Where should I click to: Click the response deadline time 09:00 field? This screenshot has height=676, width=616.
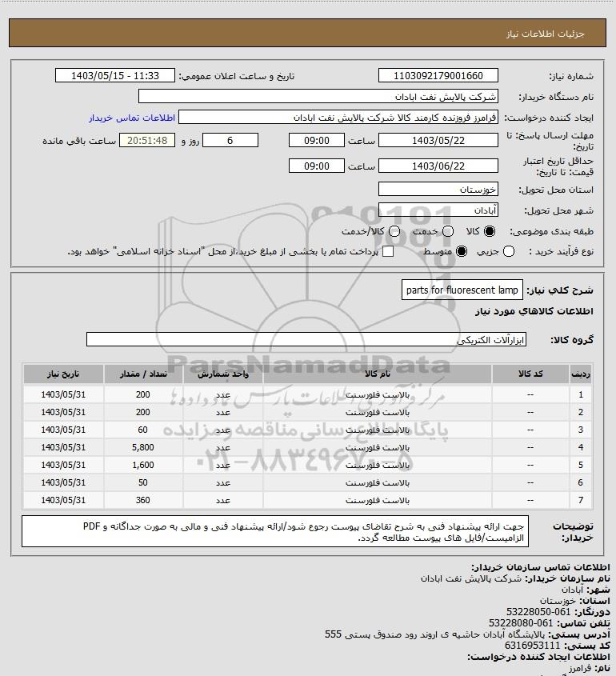pyautogui.click(x=317, y=140)
